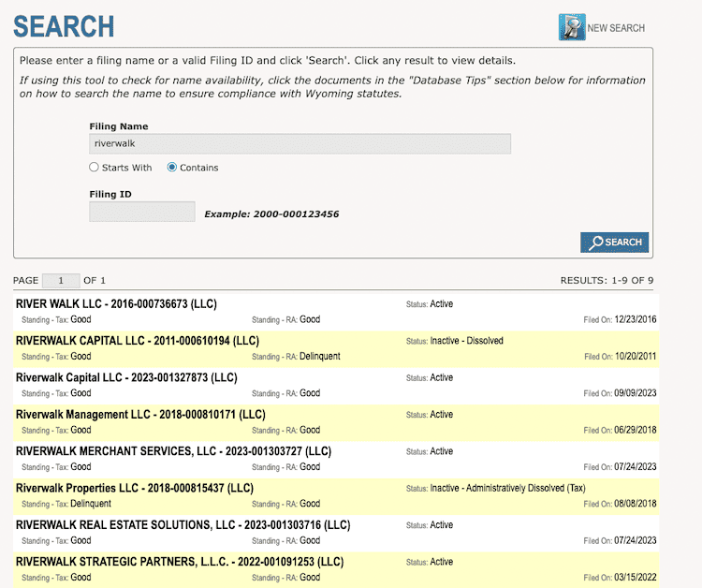This screenshot has width=702, height=588.
Task: Click the Filing ID input box
Action: pos(142,213)
